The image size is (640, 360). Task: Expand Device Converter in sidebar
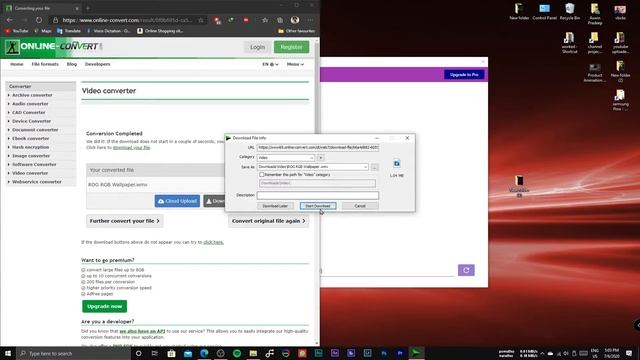pyautogui.click(x=31, y=121)
